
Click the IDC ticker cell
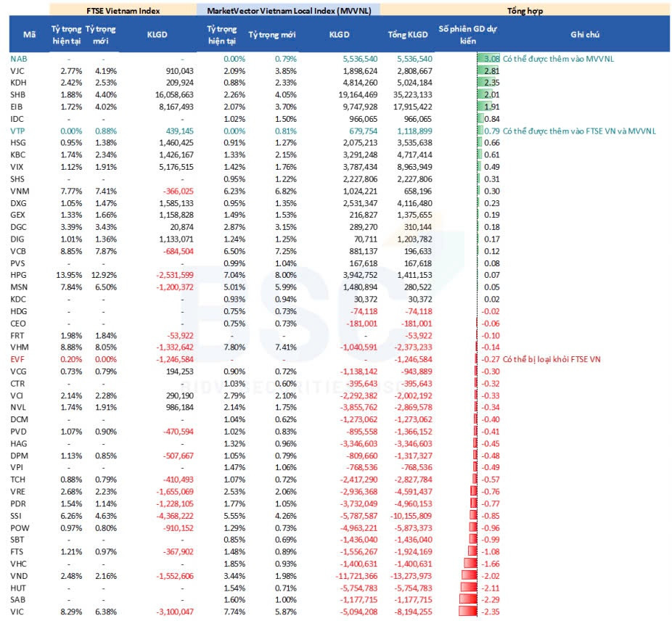17,119
